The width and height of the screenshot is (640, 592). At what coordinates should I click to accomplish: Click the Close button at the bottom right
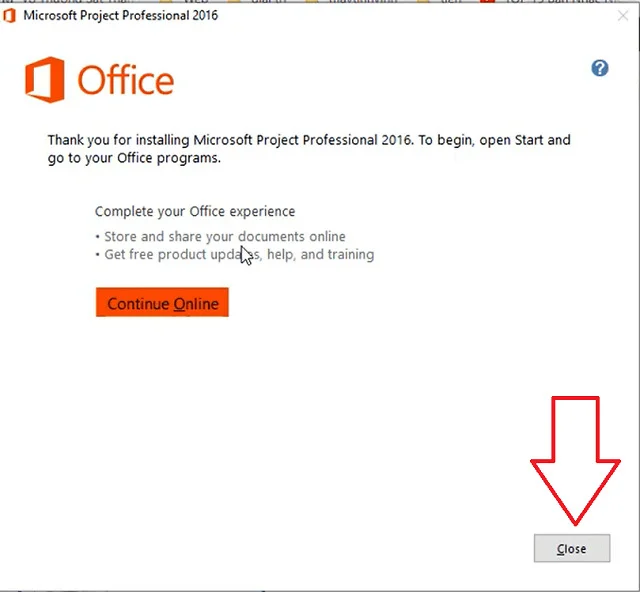pos(572,548)
